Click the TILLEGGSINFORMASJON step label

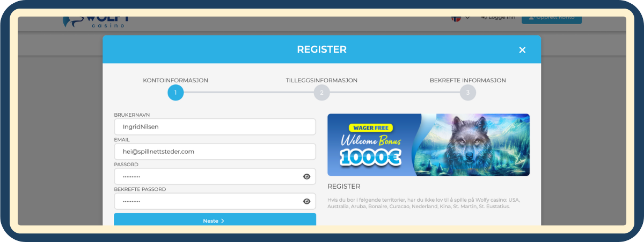pyautogui.click(x=321, y=80)
